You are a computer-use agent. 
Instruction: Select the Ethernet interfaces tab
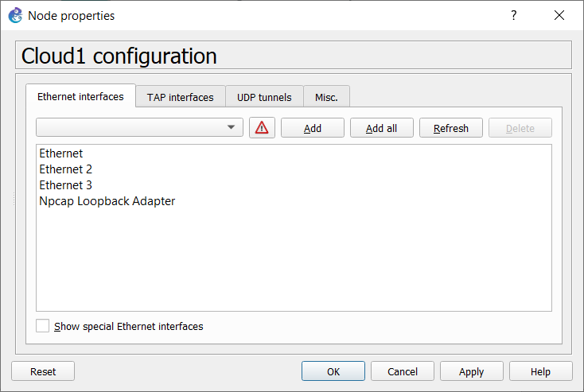pyautogui.click(x=80, y=96)
